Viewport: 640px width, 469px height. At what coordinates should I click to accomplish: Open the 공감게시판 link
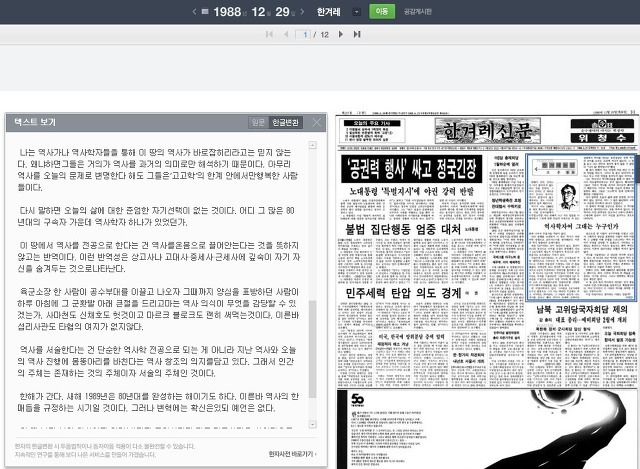pyautogui.click(x=417, y=12)
